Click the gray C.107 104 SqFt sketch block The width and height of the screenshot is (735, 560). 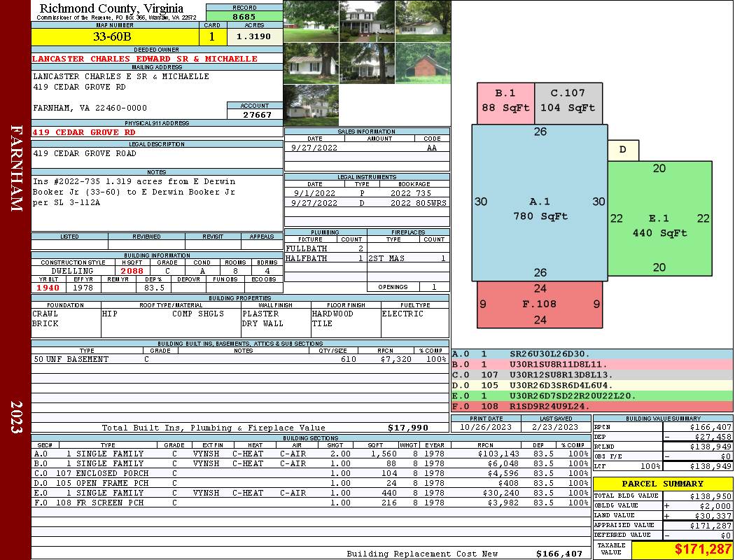point(568,104)
